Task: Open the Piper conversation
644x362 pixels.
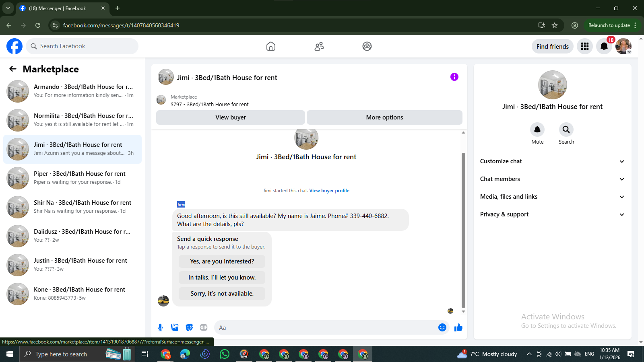Action: coord(72,178)
